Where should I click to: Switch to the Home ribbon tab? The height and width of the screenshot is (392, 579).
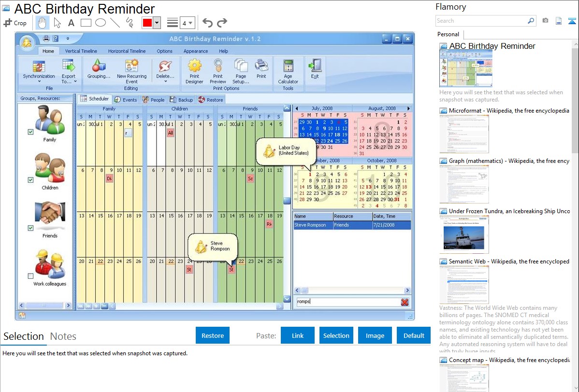tap(48, 51)
